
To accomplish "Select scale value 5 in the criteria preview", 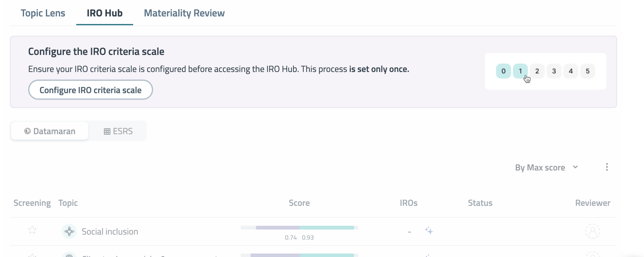I will [x=588, y=71].
